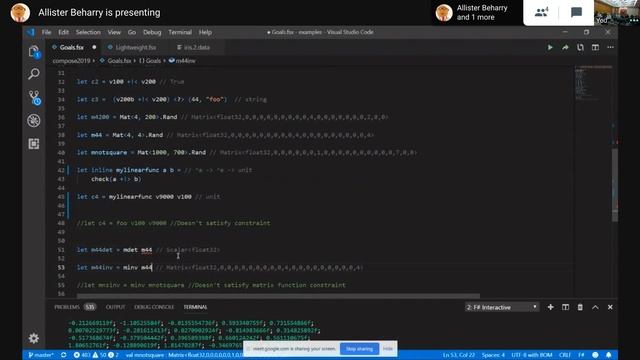Click the Run play icon in editor toolbar

(x=550, y=47)
